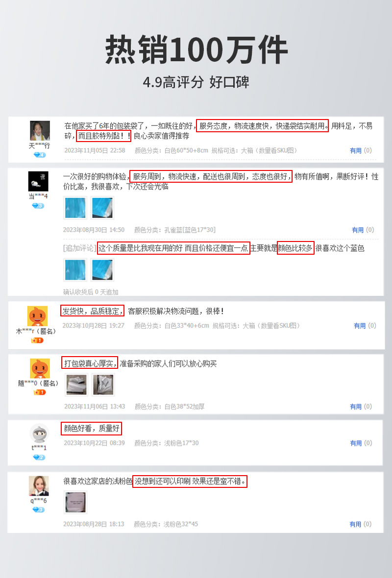Click 有用 on the 孔雀蓝 review

tap(358, 230)
